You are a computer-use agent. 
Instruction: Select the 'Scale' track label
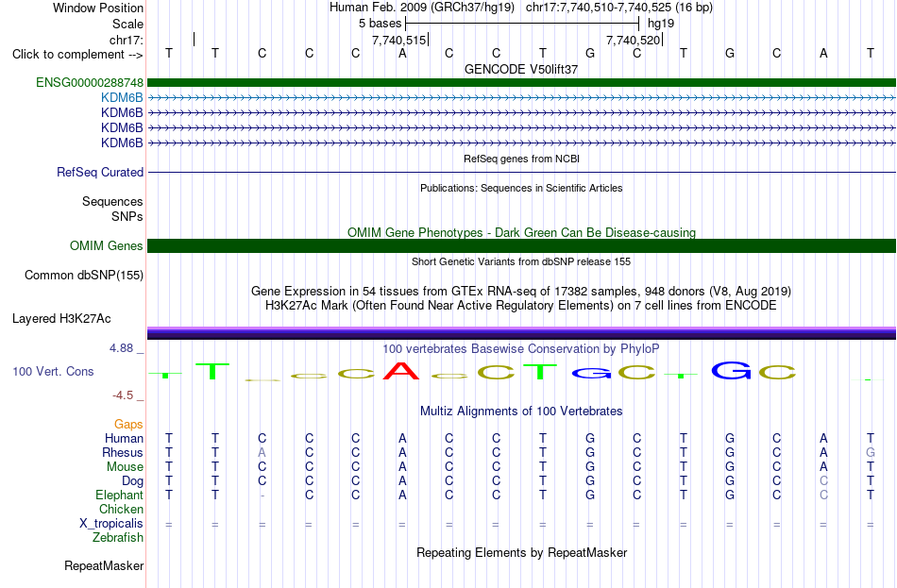[x=127, y=24]
